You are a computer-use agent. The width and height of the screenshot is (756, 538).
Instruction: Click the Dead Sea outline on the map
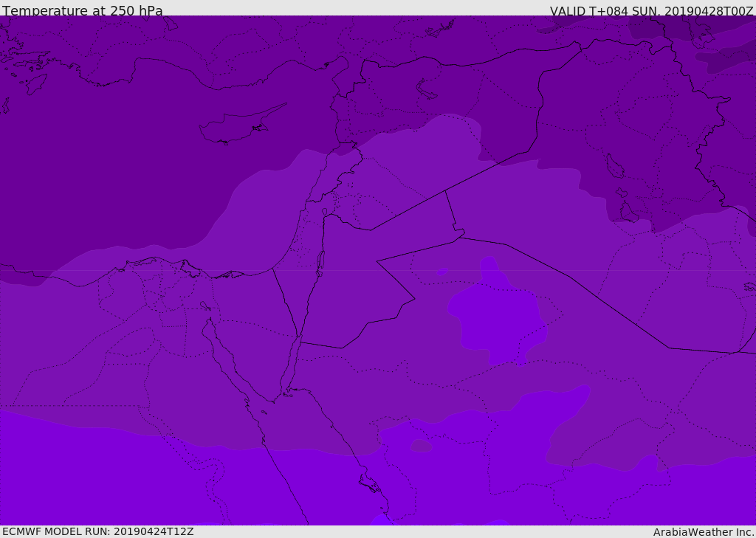(320, 263)
